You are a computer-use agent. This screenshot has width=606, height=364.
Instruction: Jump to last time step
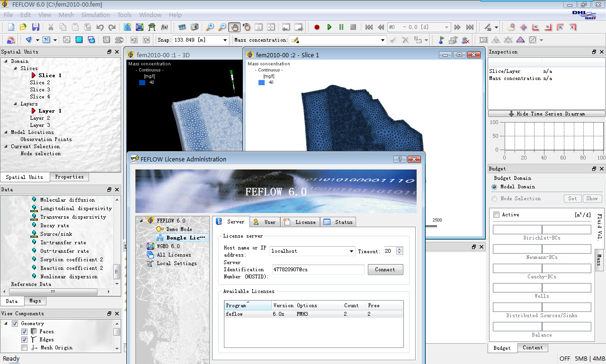click(x=470, y=27)
